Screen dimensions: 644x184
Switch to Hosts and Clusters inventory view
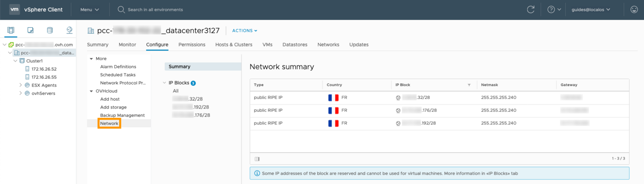(11, 30)
